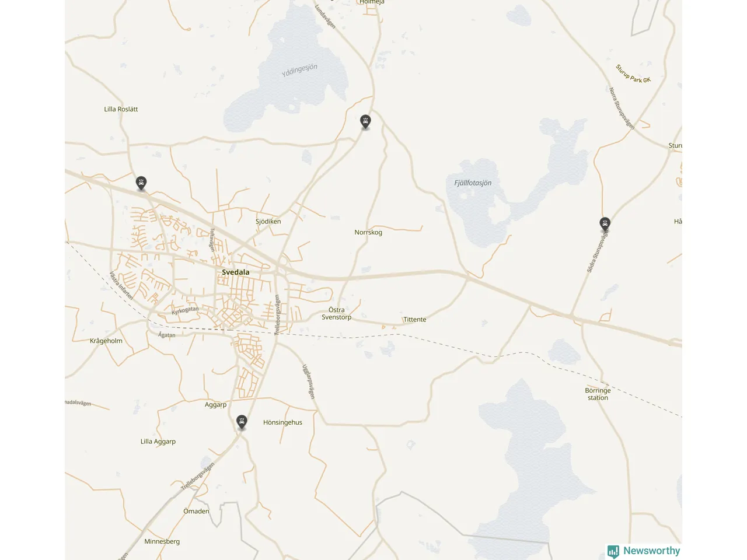Click the Lilla Aggarp label
Viewport: 747px width, 560px height.
158,442
